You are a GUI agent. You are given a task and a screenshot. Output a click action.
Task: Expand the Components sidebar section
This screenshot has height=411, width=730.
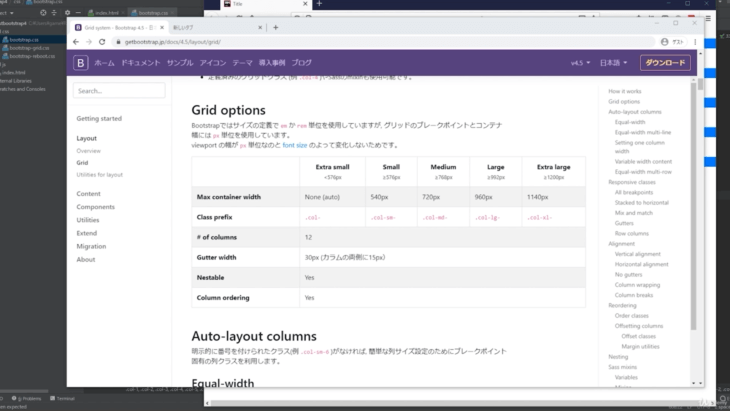click(95, 207)
